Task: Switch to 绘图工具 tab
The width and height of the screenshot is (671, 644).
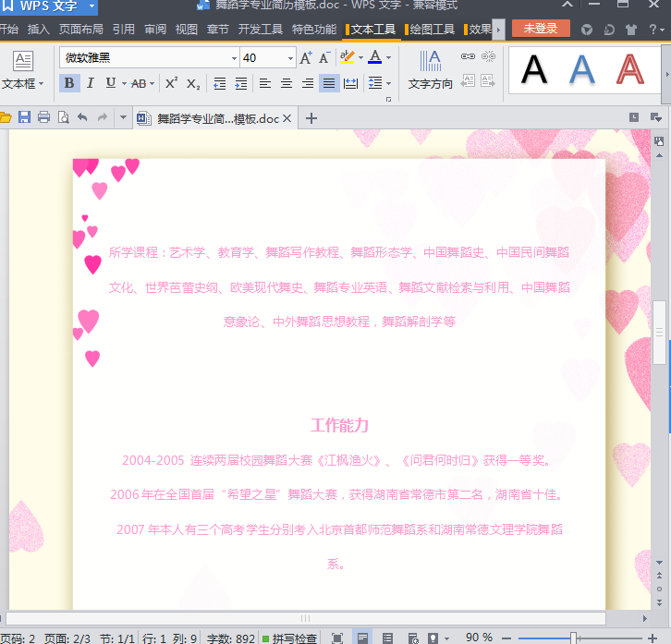Action: (430, 29)
